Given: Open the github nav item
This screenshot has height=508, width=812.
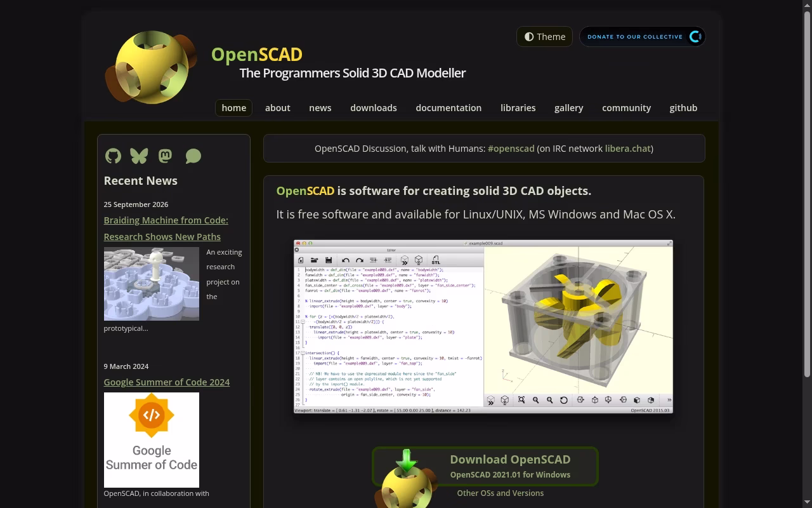Looking at the screenshot, I should coord(683,108).
